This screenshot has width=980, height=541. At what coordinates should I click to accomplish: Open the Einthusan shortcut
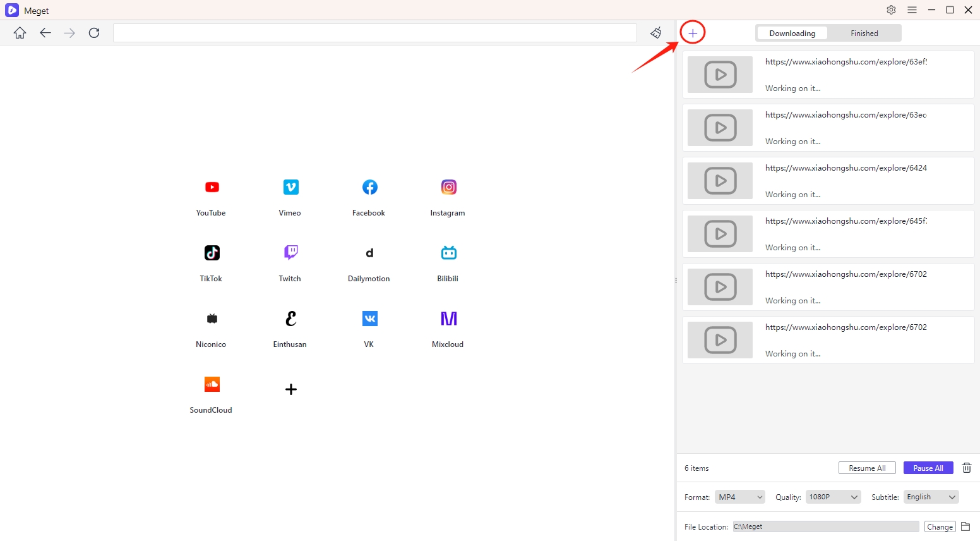pos(290,329)
